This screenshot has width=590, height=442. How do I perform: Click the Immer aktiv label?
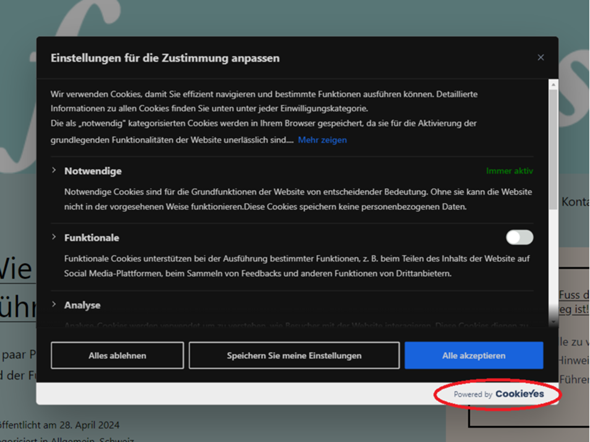(x=509, y=171)
